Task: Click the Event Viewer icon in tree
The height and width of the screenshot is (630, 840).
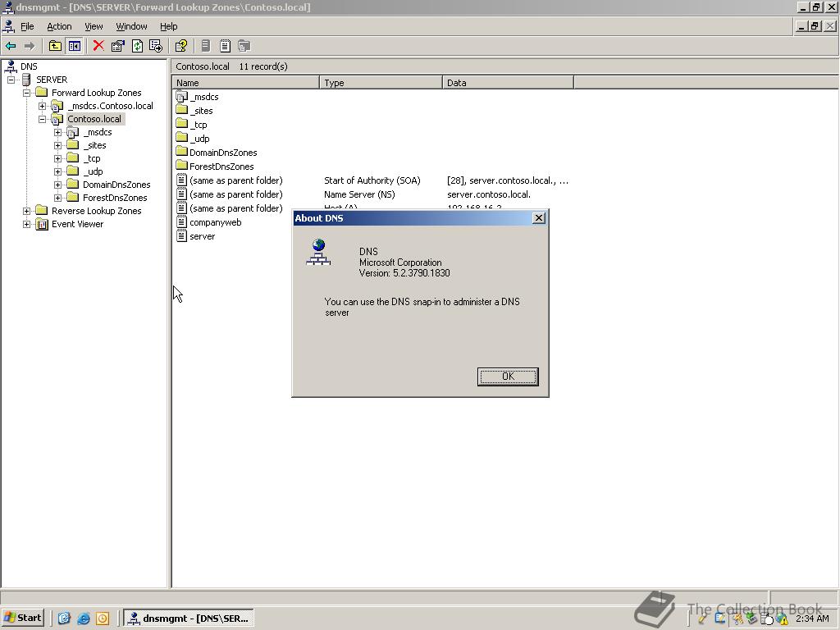Action: coord(41,224)
